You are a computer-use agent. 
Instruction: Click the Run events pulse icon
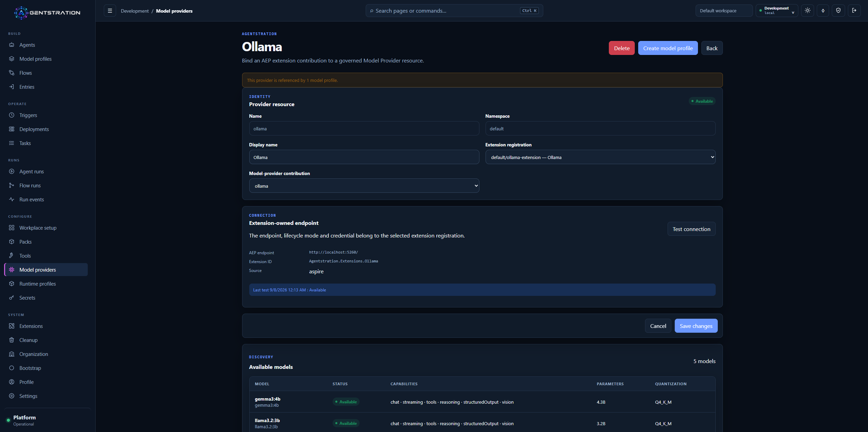coord(12,199)
